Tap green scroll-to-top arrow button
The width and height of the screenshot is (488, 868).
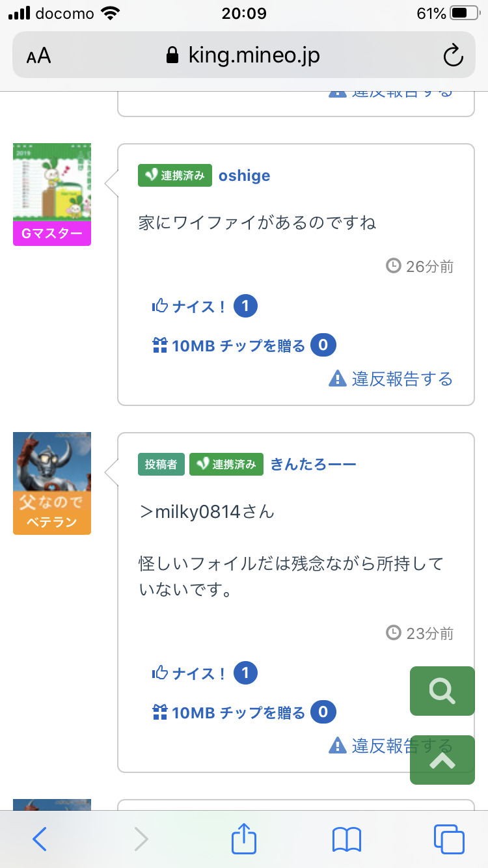coord(442,760)
